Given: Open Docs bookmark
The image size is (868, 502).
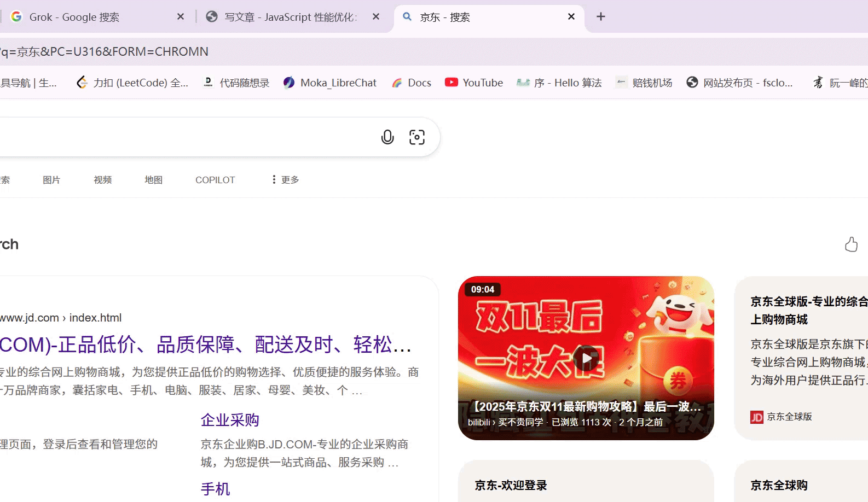Looking at the screenshot, I should [412, 83].
